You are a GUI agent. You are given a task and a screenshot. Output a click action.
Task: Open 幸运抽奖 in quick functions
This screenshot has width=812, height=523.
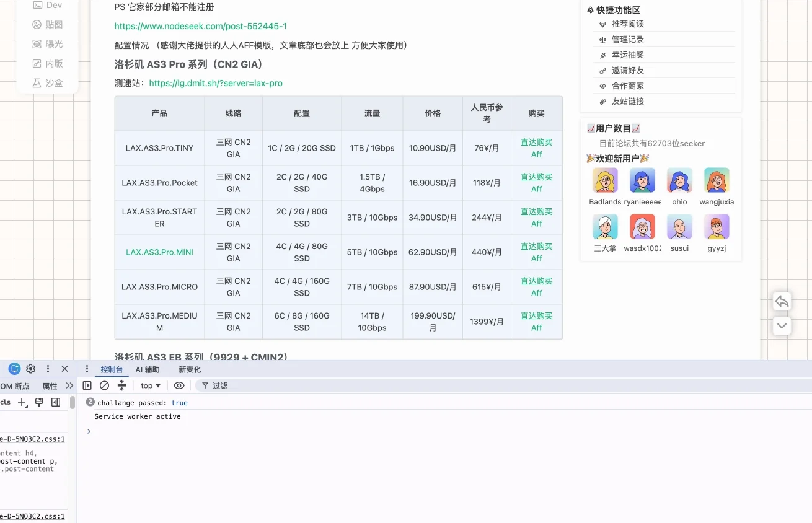tap(627, 55)
